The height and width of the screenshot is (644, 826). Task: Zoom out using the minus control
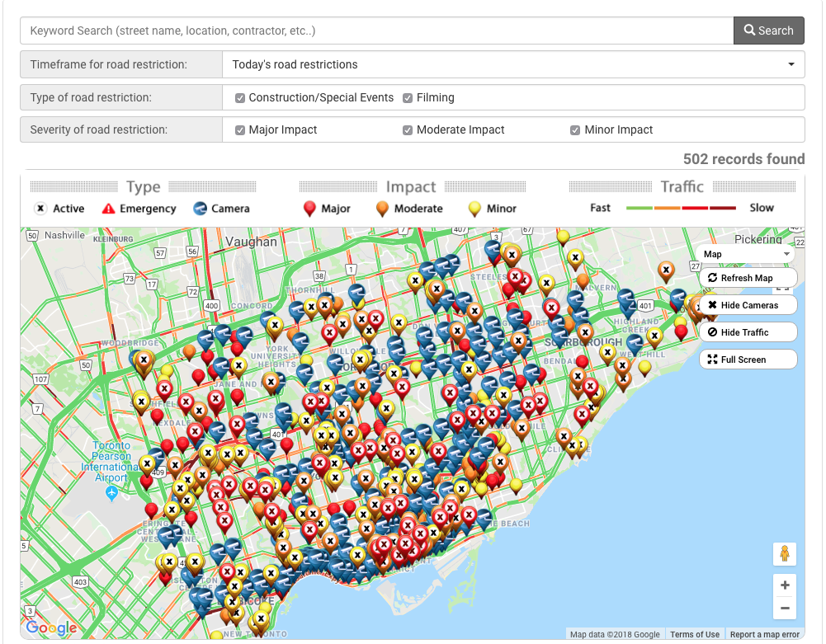[x=784, y=608]
